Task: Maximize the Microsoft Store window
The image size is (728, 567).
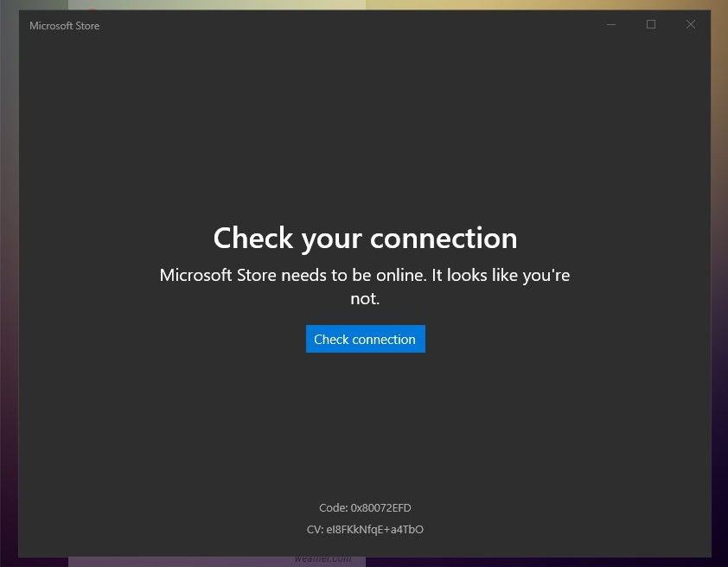Action: [x=651, y=24]
